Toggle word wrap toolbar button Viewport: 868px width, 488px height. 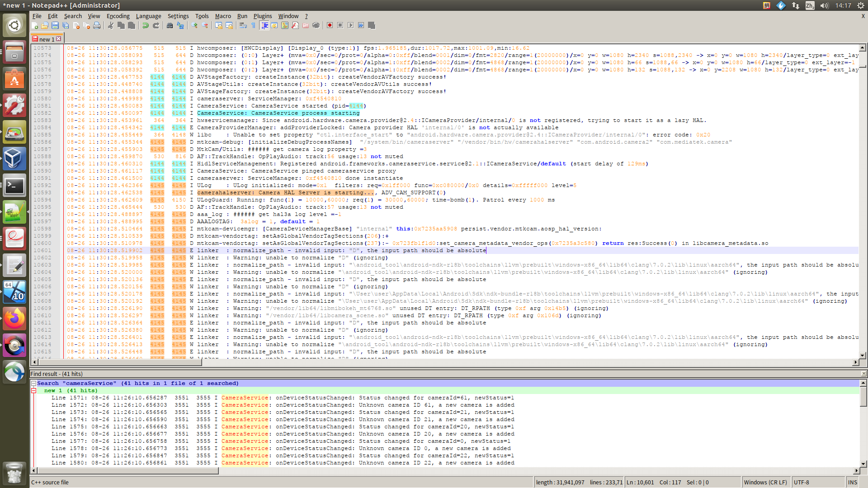(243, 26)
